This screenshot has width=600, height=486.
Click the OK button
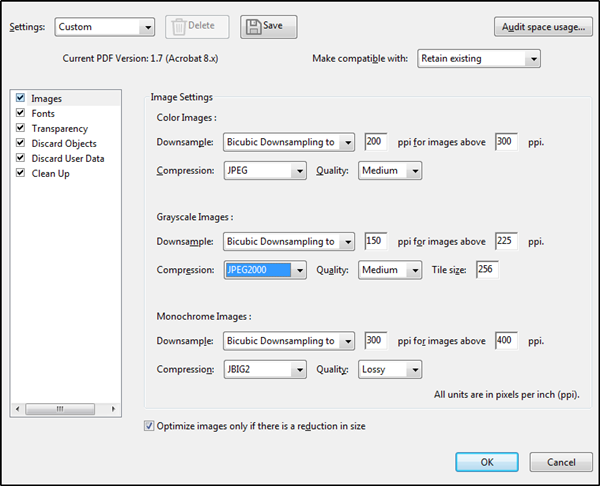click(x=487, y=462)
